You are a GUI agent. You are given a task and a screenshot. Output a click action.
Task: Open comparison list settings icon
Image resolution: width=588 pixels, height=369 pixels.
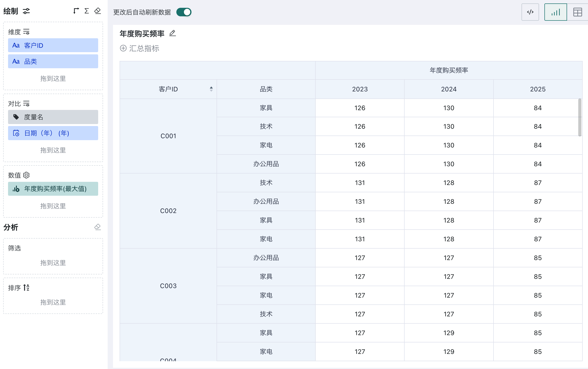point(26,104)
